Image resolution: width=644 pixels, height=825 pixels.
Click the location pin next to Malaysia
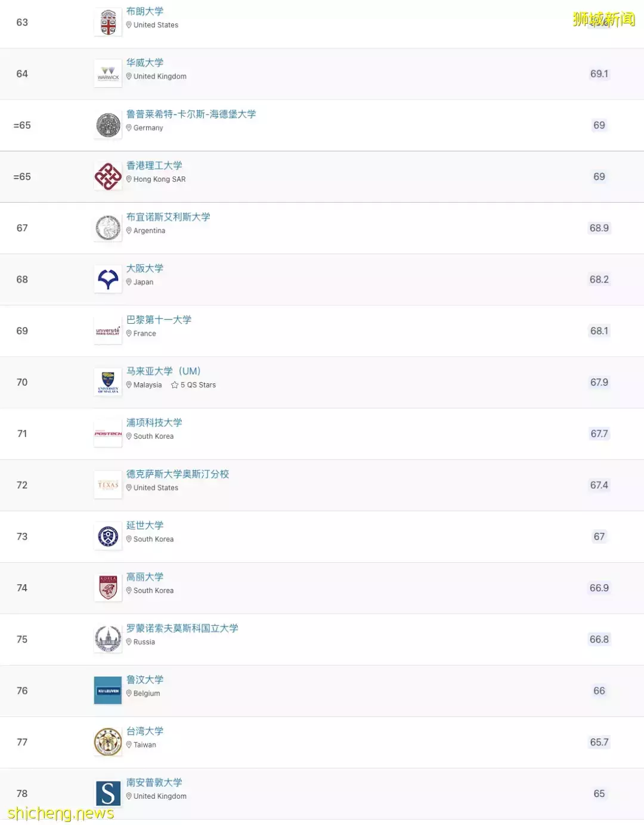pyautogui.click(x=129, y=384)
